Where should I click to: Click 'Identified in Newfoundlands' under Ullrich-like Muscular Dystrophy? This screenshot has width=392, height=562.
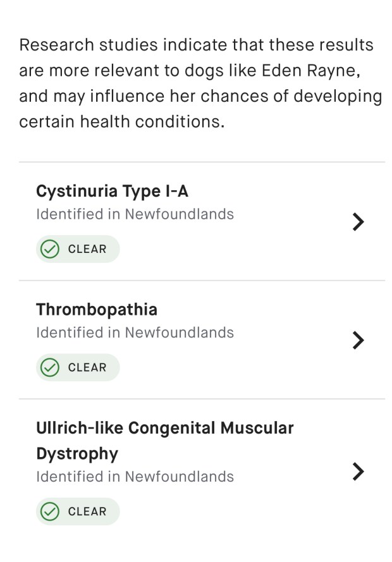135,477
